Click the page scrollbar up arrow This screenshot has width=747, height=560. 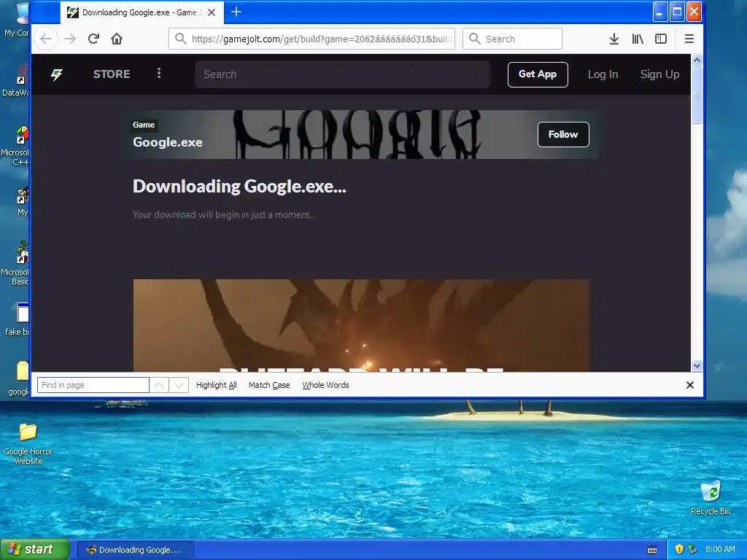pyautogui.click(x=697, y=60)
